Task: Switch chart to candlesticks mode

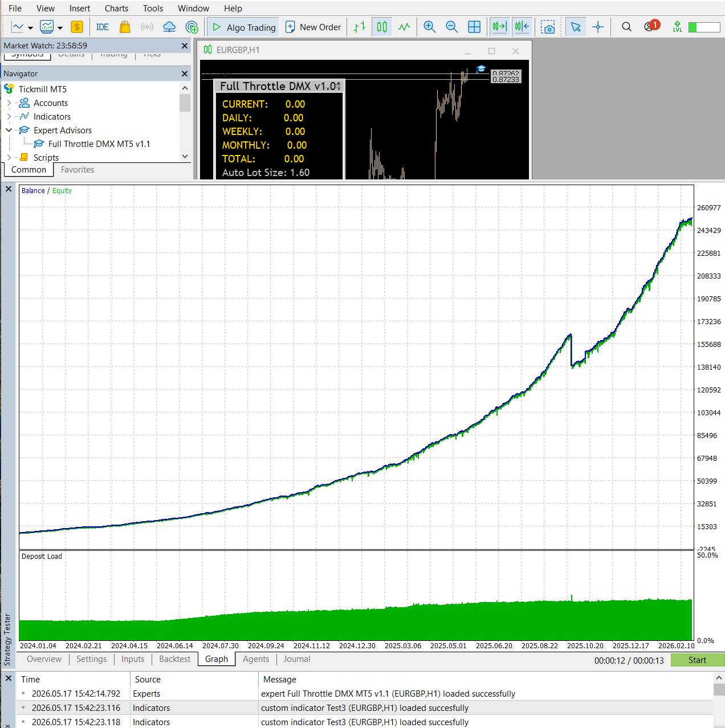Action: (382, 27)
